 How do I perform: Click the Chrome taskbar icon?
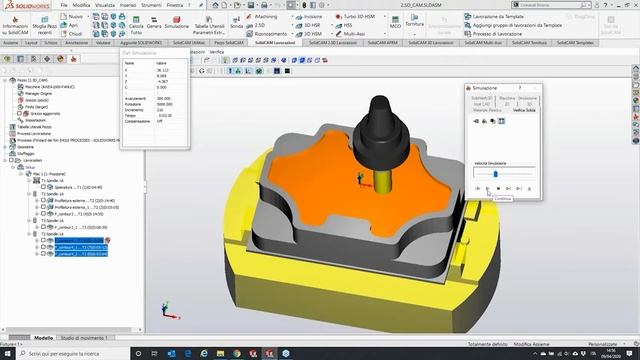click(x=237, y=353)
